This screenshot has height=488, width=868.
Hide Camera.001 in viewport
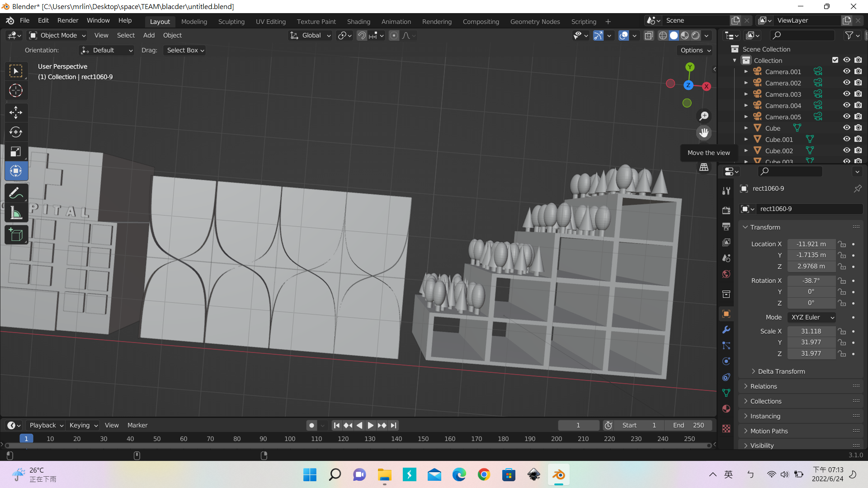click(846, 71)
